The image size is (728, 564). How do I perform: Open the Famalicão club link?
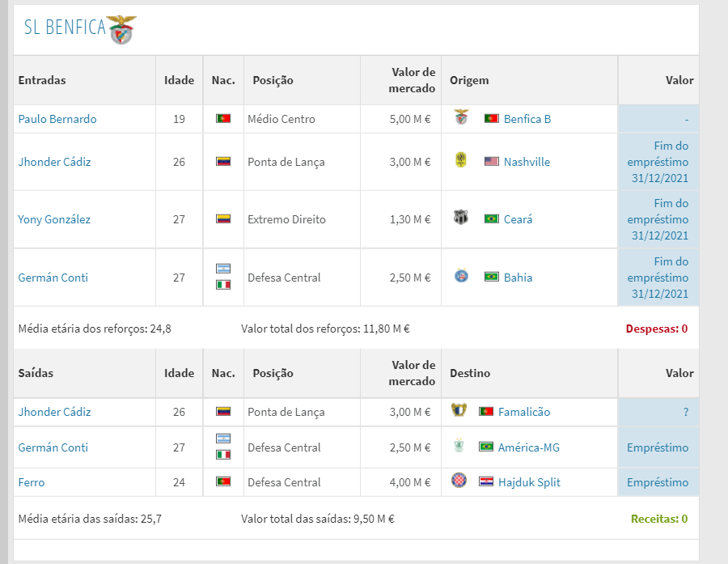pyautogui.click(x=524, y=412)
